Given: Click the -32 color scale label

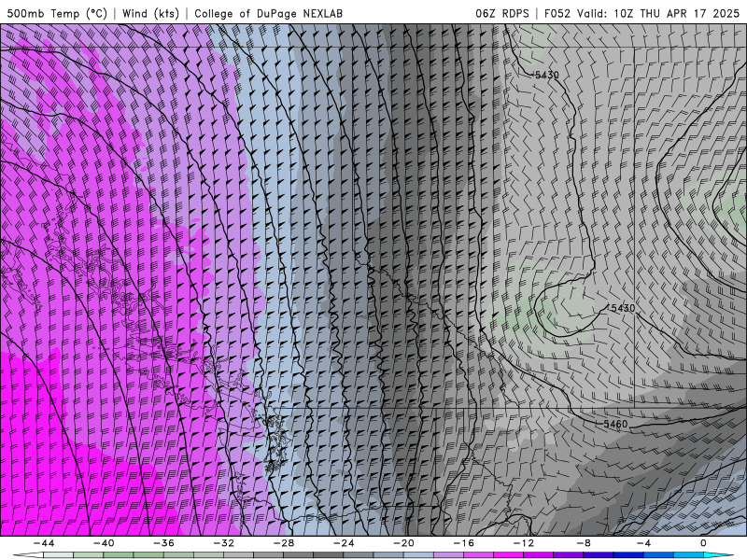Looking at the screenshot, I should pos(223,543).
